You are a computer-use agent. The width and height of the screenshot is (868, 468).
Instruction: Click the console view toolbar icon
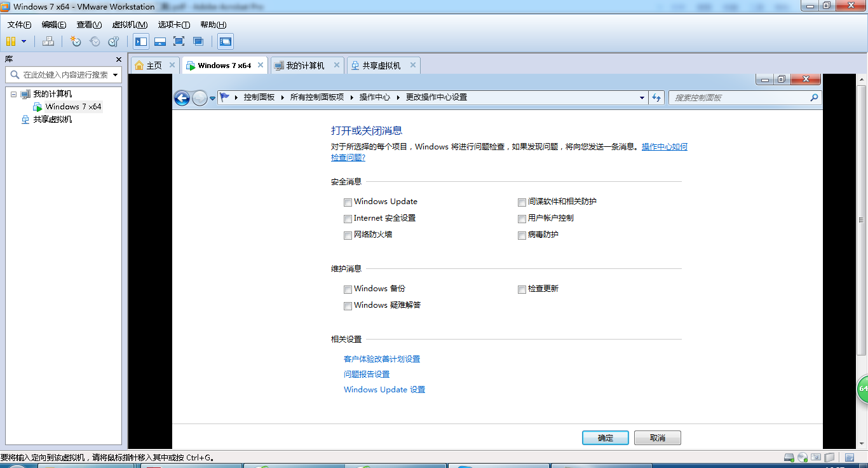coord(225,41)
